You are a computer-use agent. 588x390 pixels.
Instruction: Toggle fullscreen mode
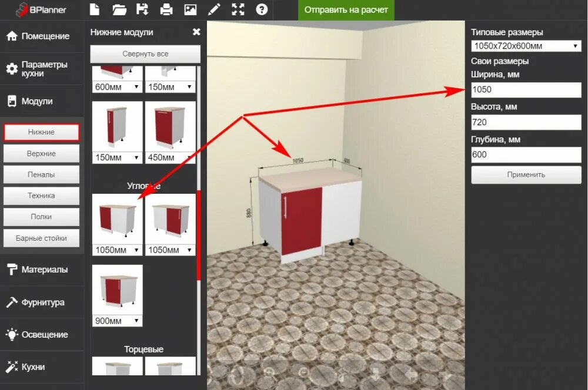[238, 9]
